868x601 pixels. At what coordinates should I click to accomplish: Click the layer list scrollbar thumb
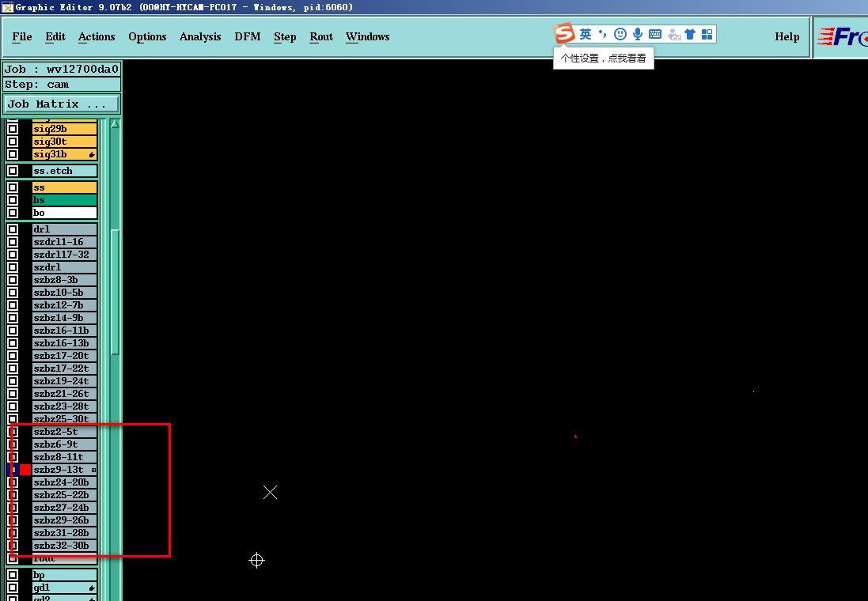(116, 292)
